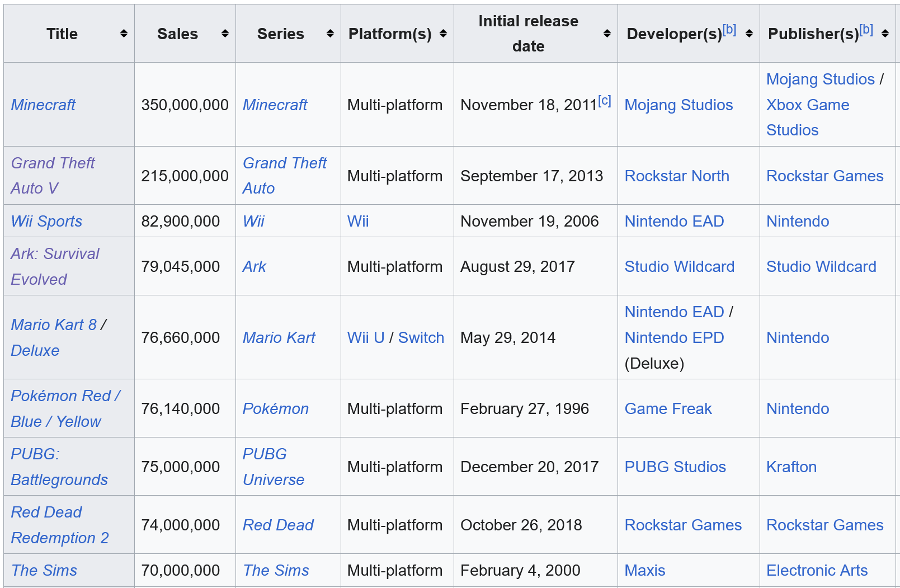Open the Game Freak developer link
This screenshot has width=900, height=588.
point(668,408)
